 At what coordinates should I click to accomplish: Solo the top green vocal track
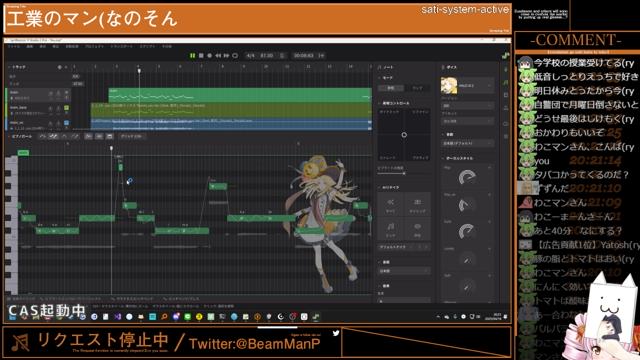[58, 93]
